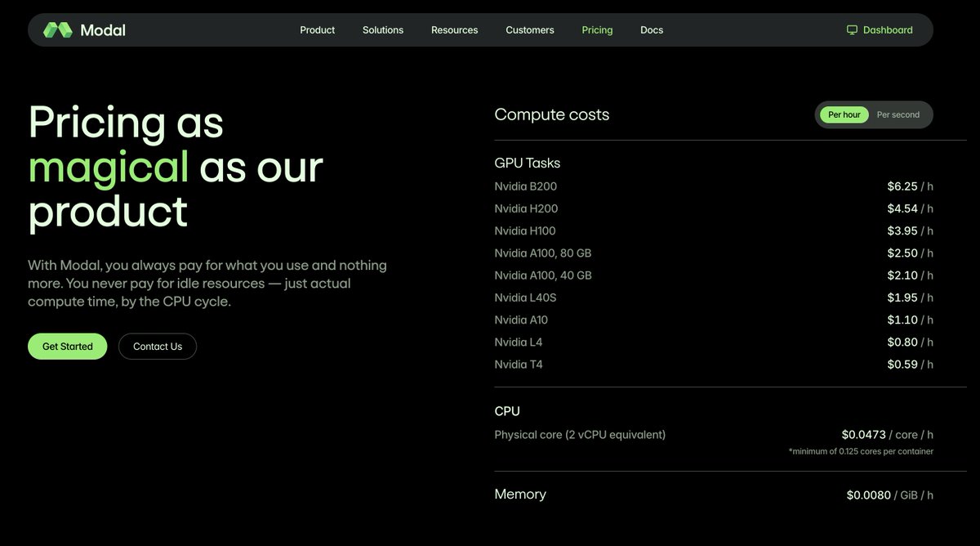
Task: Select the Nvidia H100 row label
Action: coord(525,230)
